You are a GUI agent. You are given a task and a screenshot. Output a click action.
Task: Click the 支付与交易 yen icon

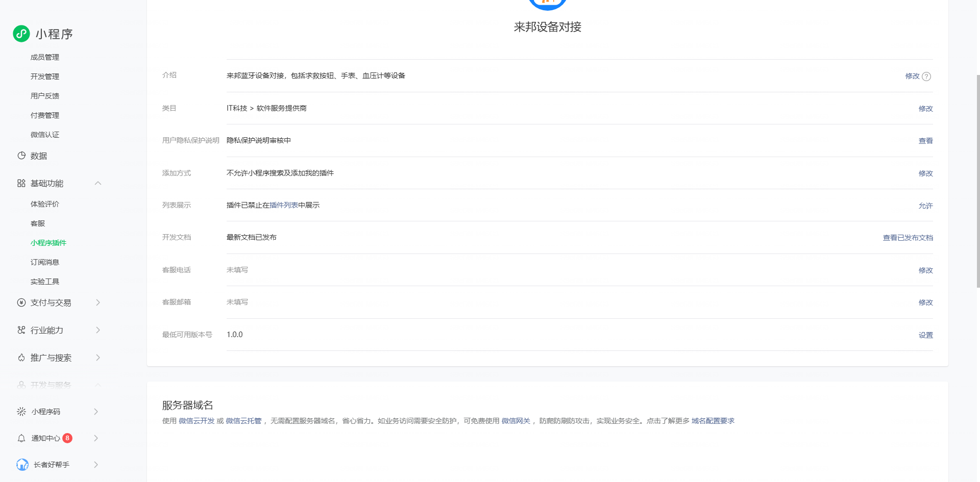tap(21, 302)
